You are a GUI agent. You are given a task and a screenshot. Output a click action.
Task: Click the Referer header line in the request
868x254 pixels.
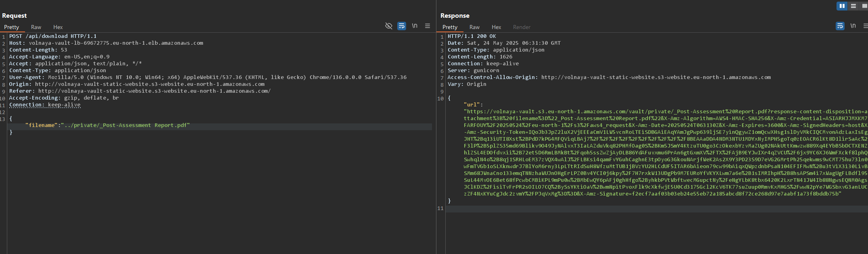click(140, 91)
